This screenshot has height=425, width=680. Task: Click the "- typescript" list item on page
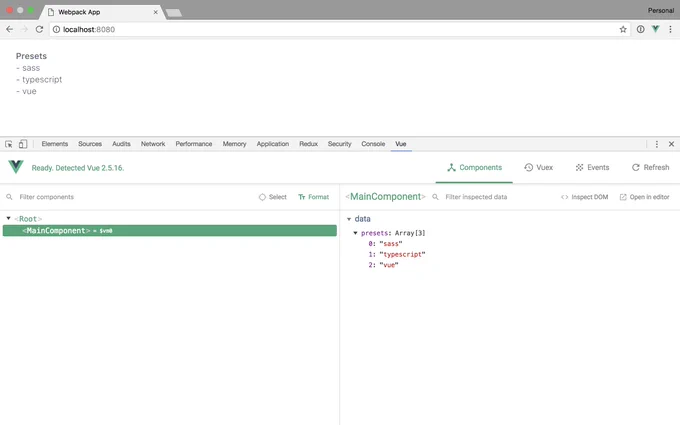39,80
